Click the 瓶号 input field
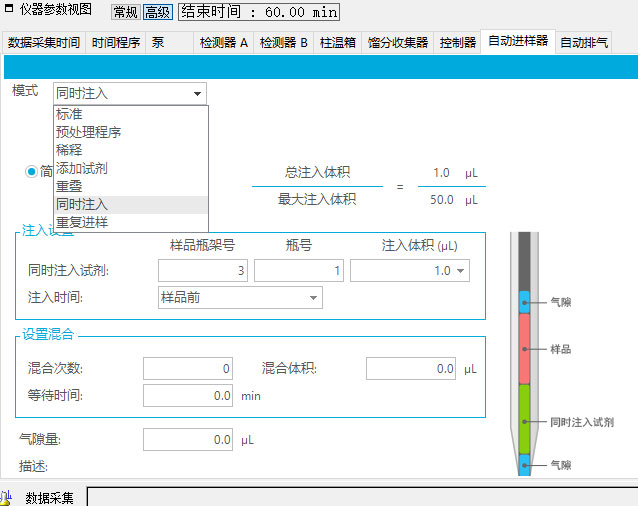The image size is (638, 506). 299,270
